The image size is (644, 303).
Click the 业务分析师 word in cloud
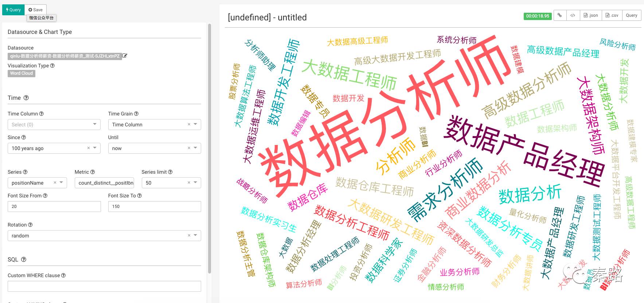click(x=460, y=272)
